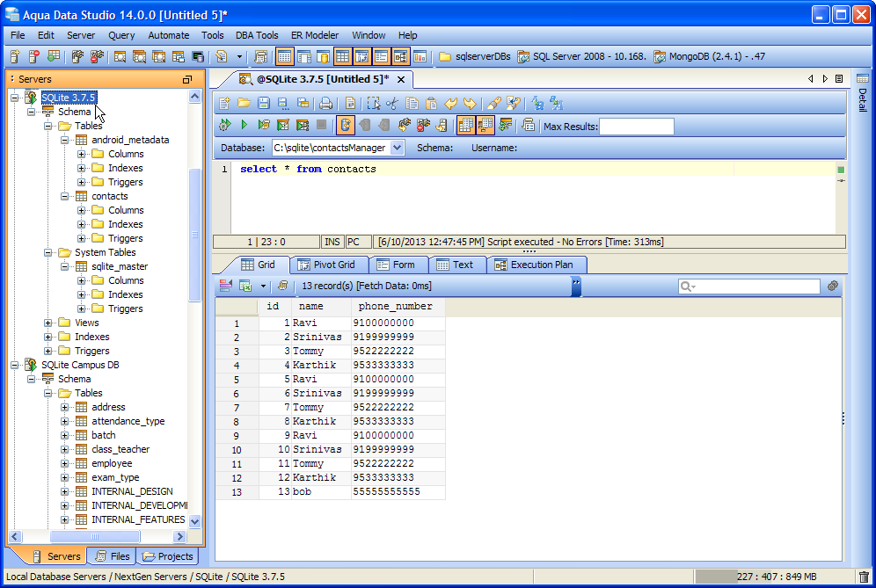Open SQL Server 2008 connection shortcut
876x588 pixels.
pos(581,56)
